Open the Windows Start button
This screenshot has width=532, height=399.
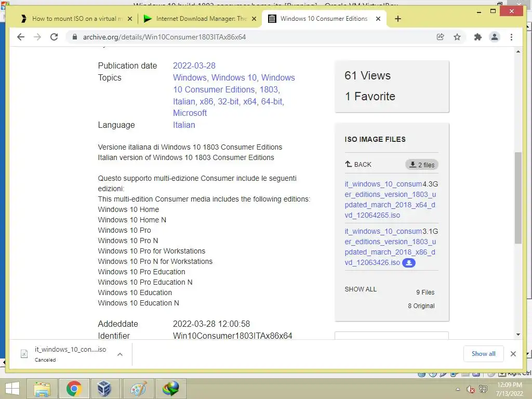tap(12, 389)
